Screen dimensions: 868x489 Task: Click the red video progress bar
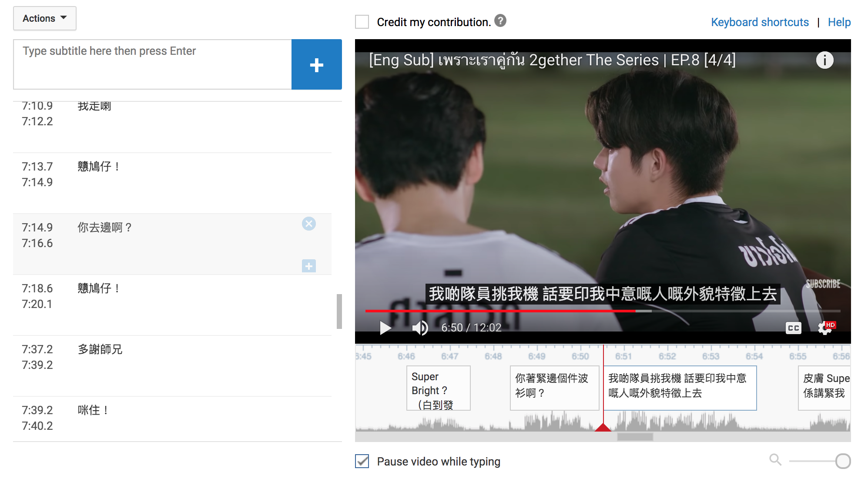[x=500, y=311]
